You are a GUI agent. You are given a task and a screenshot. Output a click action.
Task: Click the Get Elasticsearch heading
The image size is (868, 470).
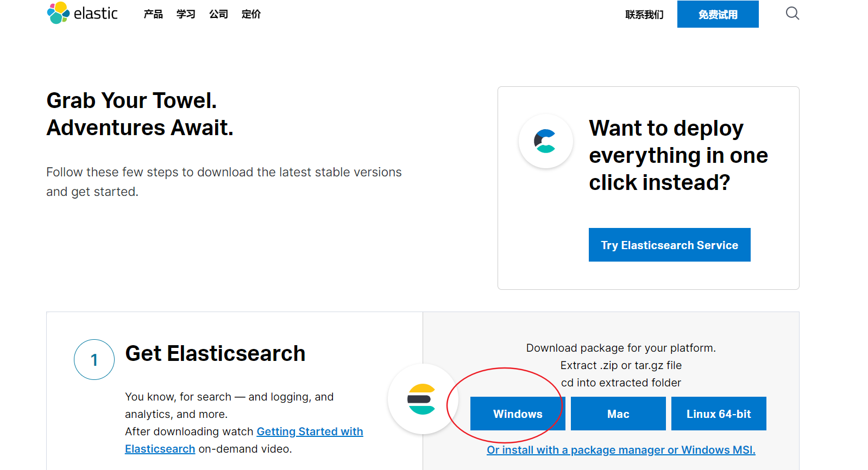coord(215,353)
